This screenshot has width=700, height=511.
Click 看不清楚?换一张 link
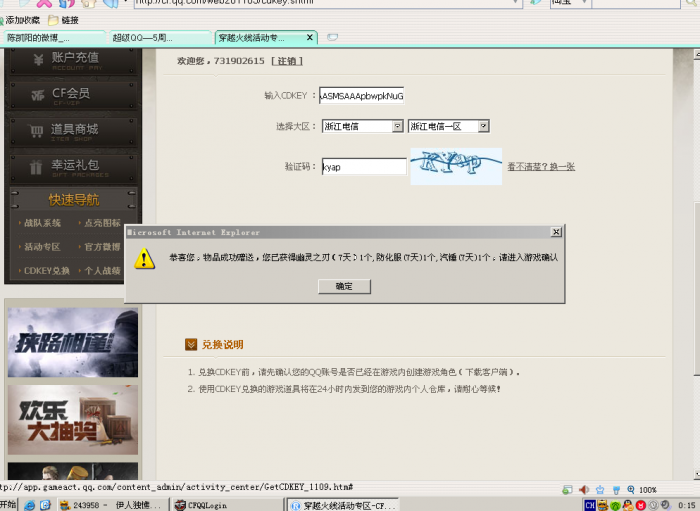click(x=541, y=167)
